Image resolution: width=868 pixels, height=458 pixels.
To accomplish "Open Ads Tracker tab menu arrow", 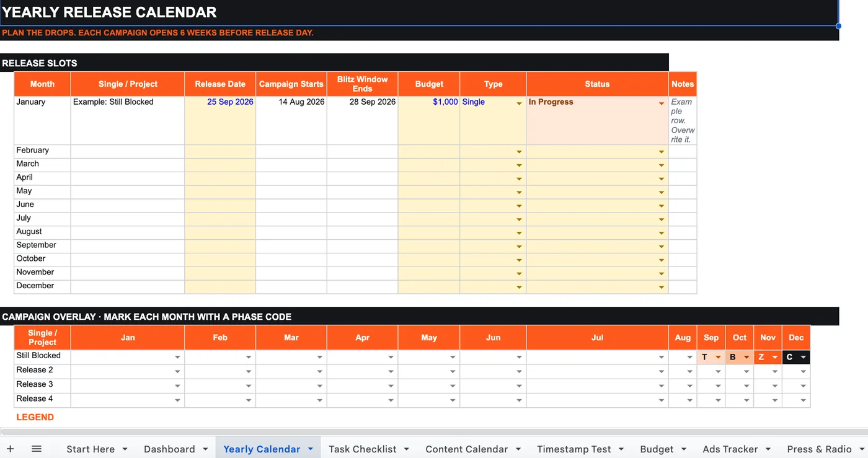I will tap(768, 449).
